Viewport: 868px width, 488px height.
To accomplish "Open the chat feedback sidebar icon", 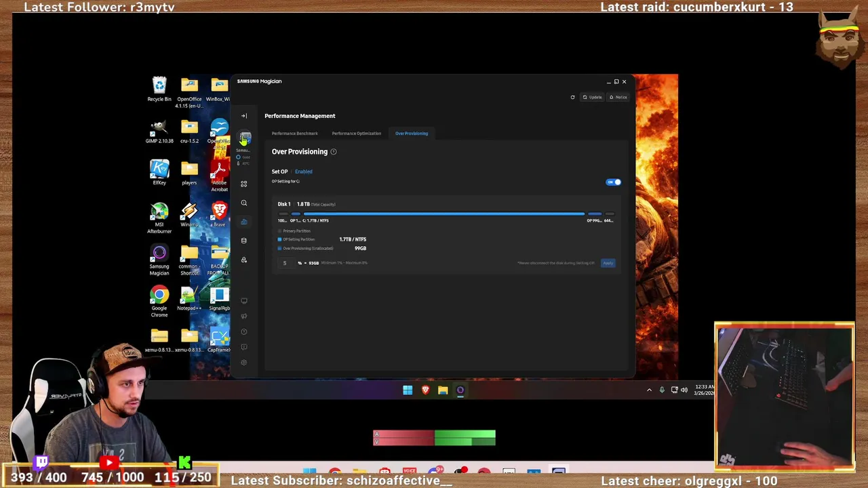I will coord(244,347).
